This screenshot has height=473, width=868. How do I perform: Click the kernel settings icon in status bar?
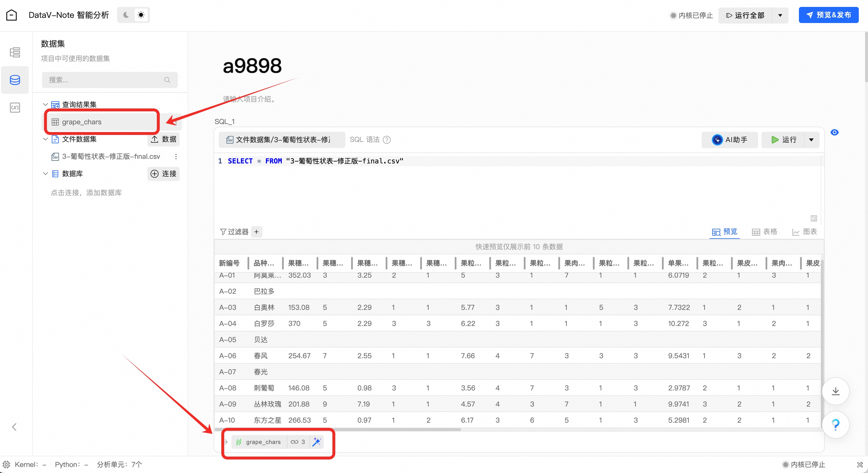pyautogui.click(x=6, y=465)
